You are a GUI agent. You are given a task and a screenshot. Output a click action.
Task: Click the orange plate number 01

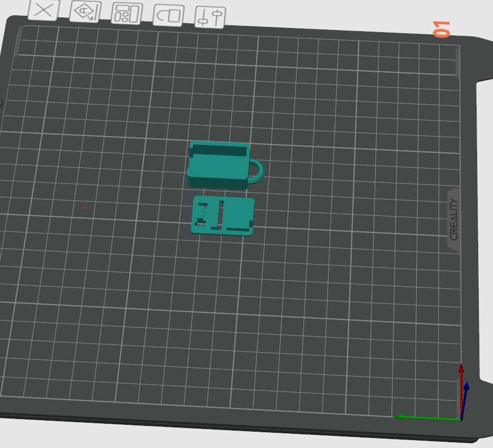coord(441,30)
